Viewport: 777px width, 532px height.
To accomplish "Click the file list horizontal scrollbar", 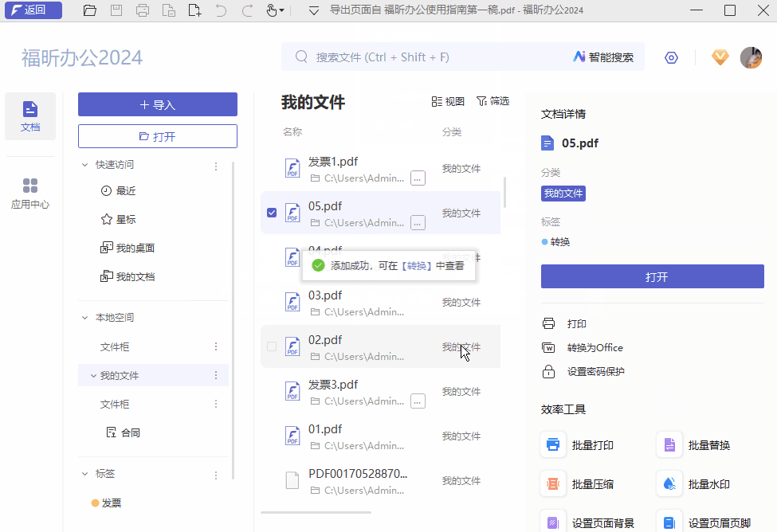I will tap(316, 512).
